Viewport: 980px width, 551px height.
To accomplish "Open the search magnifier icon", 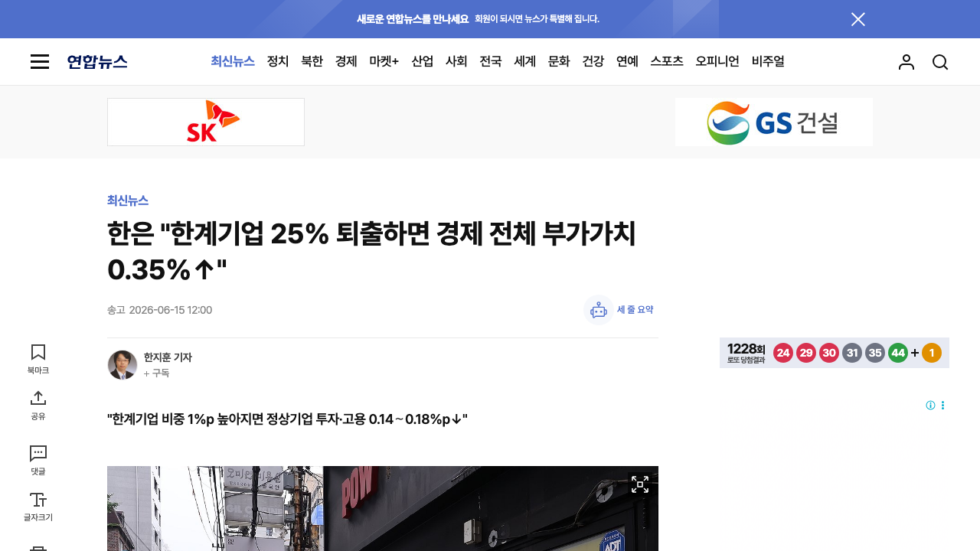I will (x=940, y=62).
